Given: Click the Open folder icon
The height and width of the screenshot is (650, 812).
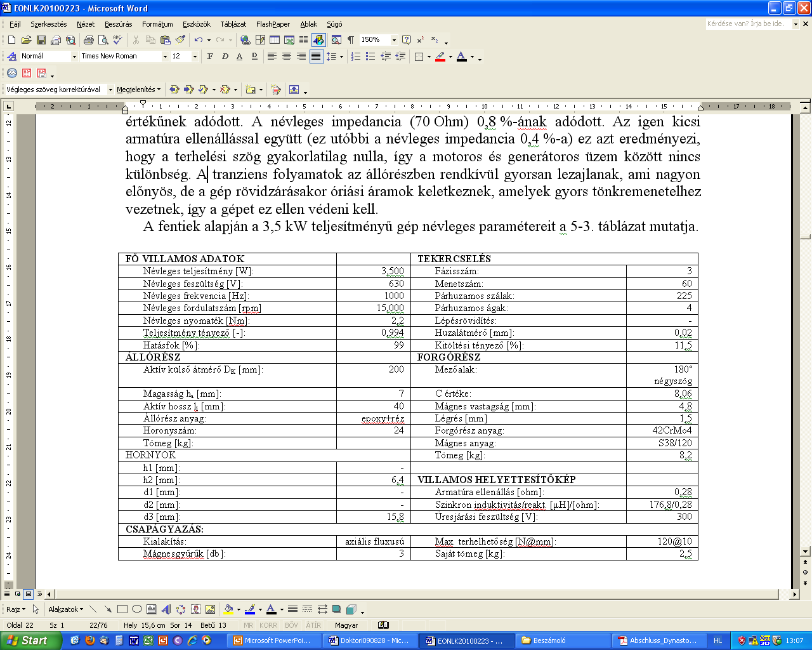Looking at the screenshot, I should (26, 40).
